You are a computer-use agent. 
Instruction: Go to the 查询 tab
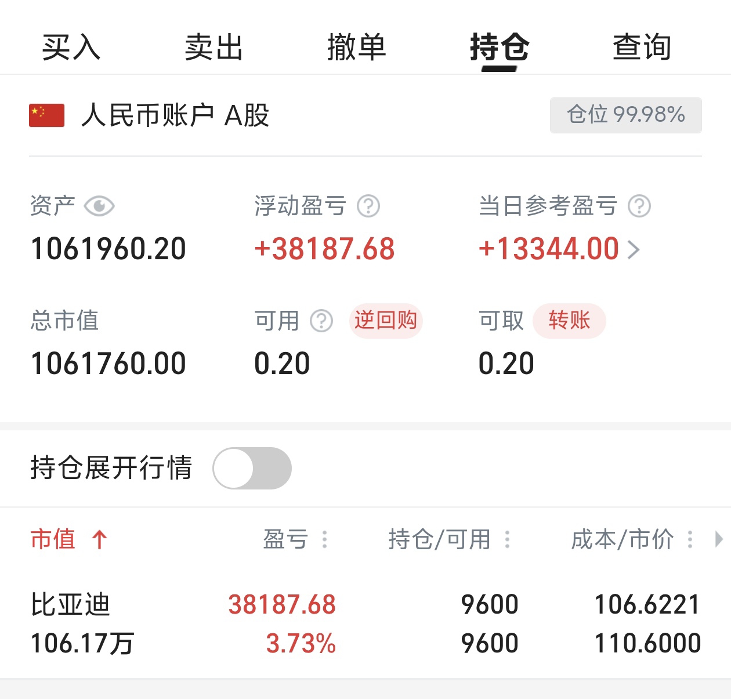[642, 47]
